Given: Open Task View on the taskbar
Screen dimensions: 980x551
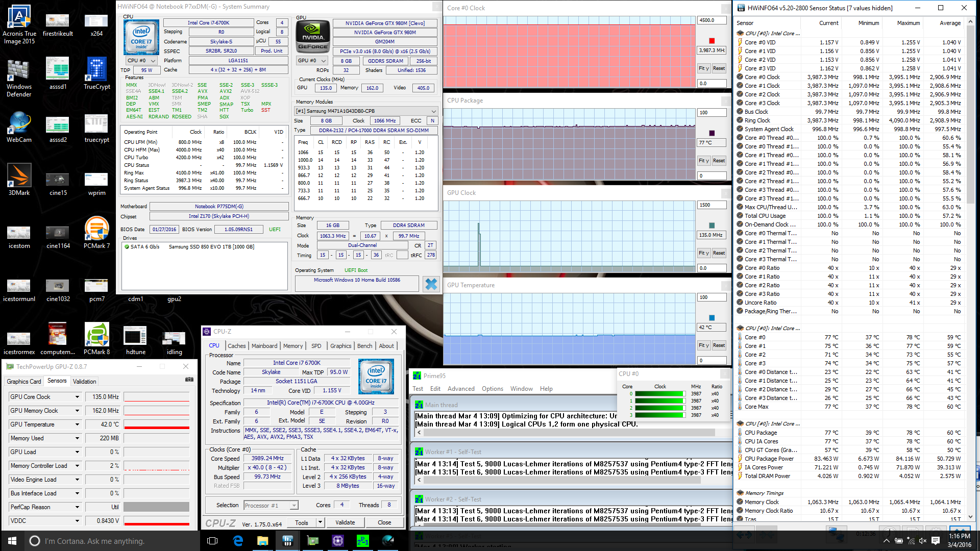Looking at the screenshot, I should pos(213,541).
